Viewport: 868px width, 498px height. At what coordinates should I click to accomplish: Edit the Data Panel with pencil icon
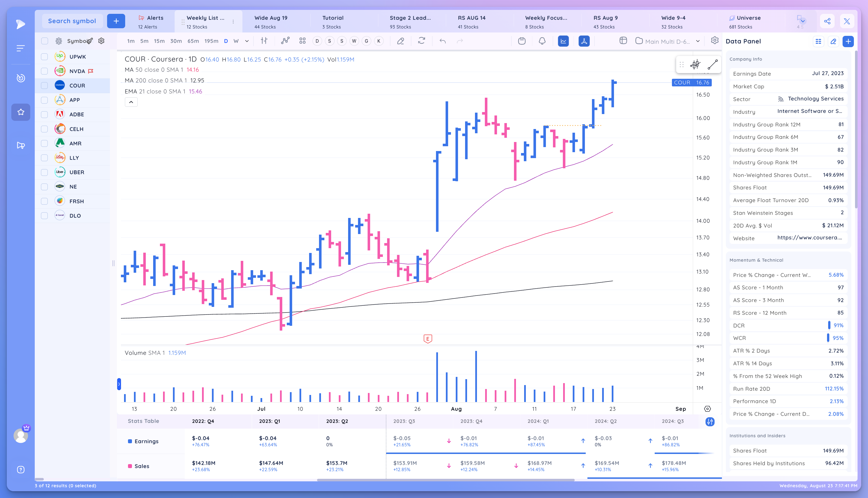[834, 41]
